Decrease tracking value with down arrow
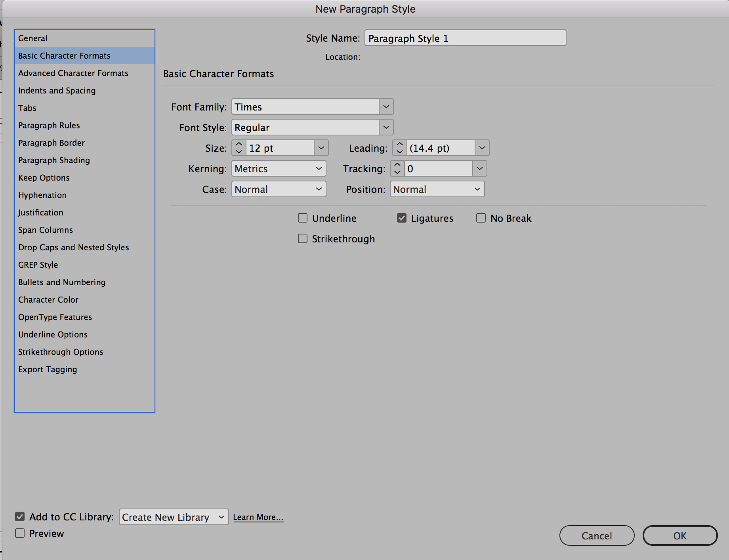Image resolution: width=729 pixels, height=560 pixels. point(397,173)
